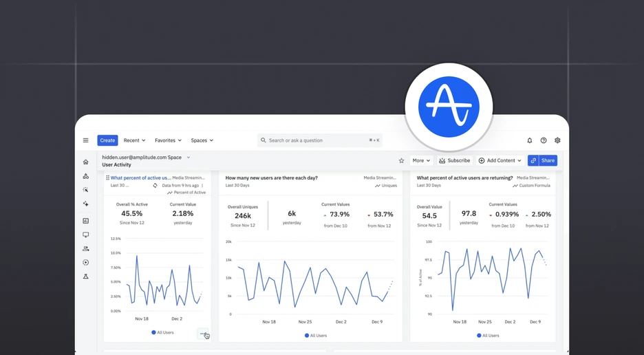Open the three-dot menu on first chart

(202, 334)
